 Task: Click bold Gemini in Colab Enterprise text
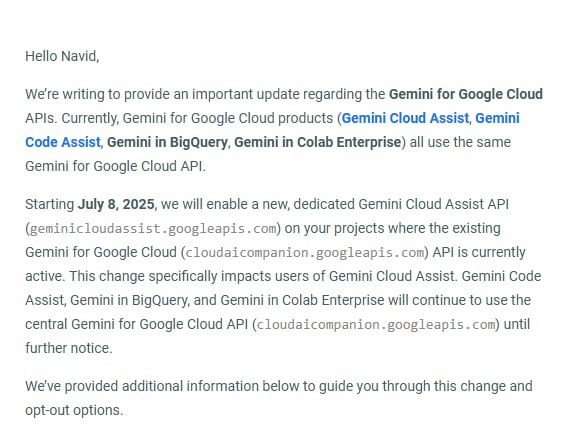[317, 142]
